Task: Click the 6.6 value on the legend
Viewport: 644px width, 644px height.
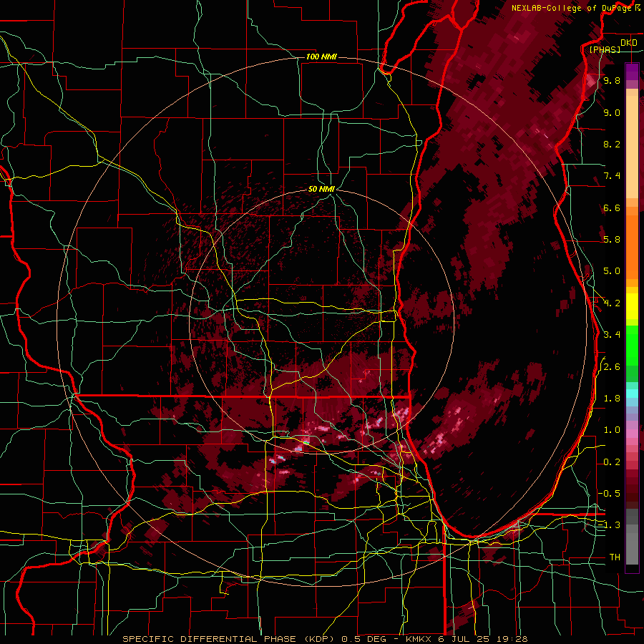Action: coord(612,208)
